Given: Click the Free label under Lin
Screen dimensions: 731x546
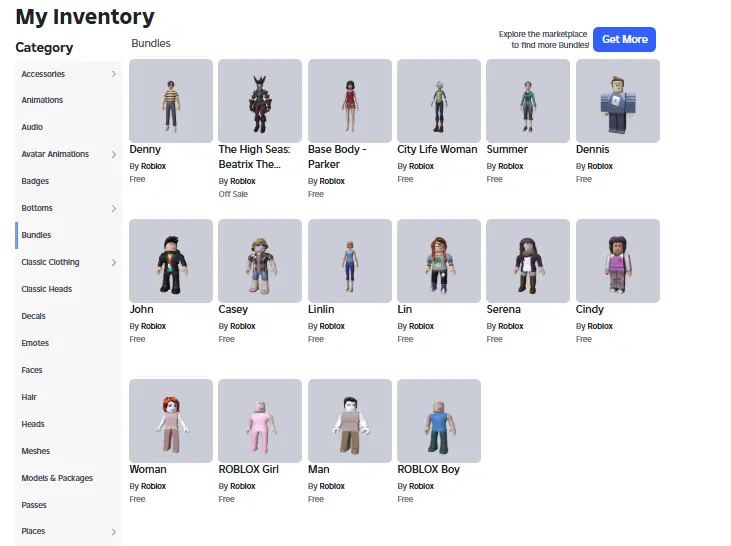Looking at the screenshot, I should tap(405, 339).
